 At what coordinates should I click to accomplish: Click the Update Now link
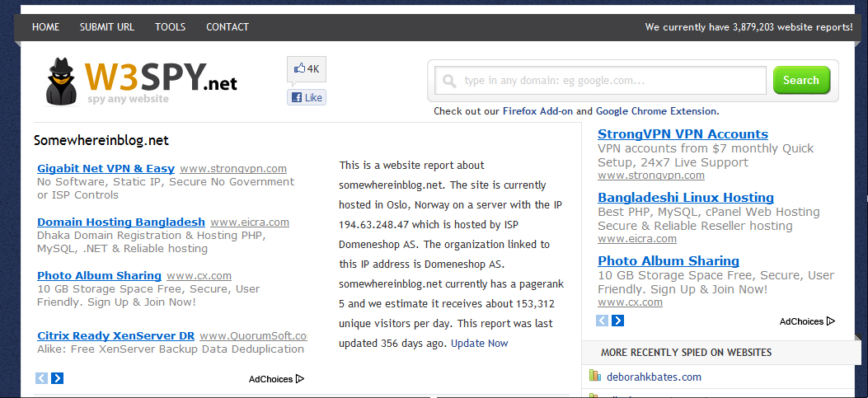pyautogui.click(x=480, y=343)
